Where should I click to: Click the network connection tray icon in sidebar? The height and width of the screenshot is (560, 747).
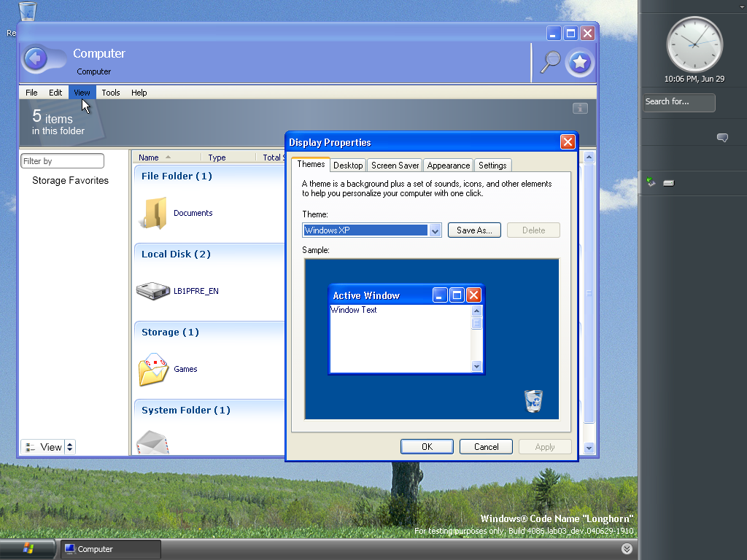click(x=651, y=182)
